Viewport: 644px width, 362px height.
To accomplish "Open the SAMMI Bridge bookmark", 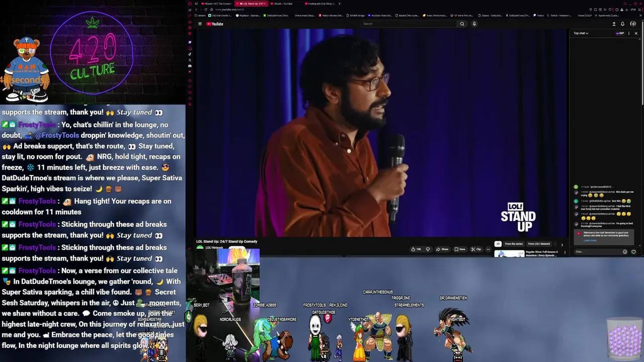I will [x=355, y=16].
